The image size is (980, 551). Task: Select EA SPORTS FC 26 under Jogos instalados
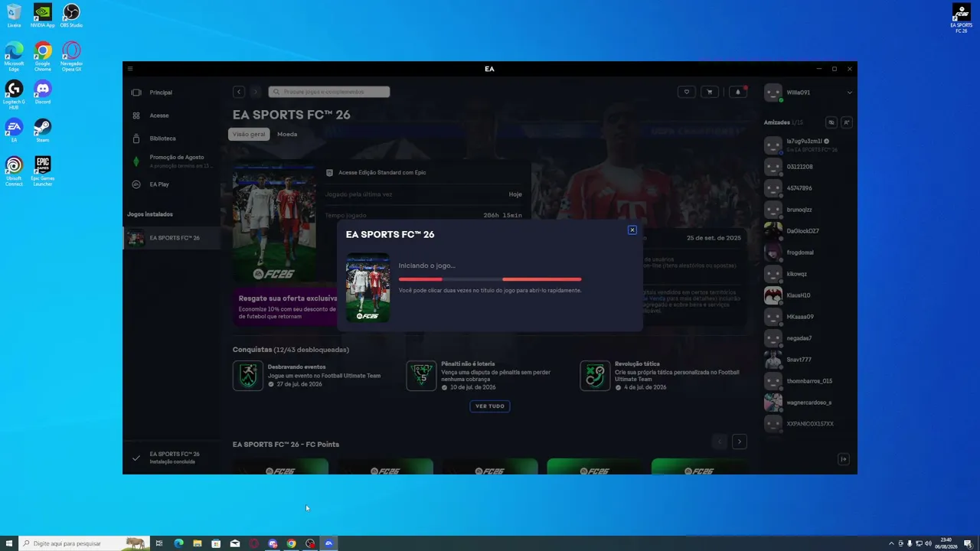(171, 238)
